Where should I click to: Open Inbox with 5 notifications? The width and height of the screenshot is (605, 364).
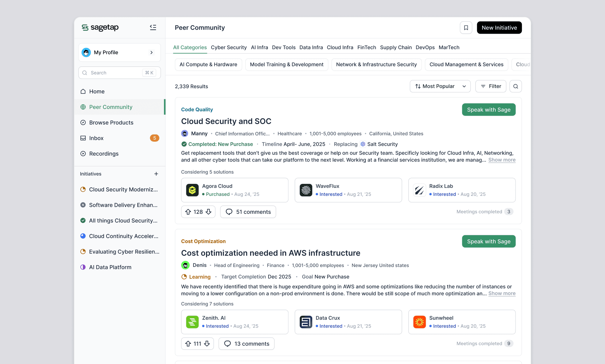click(96, 138)
